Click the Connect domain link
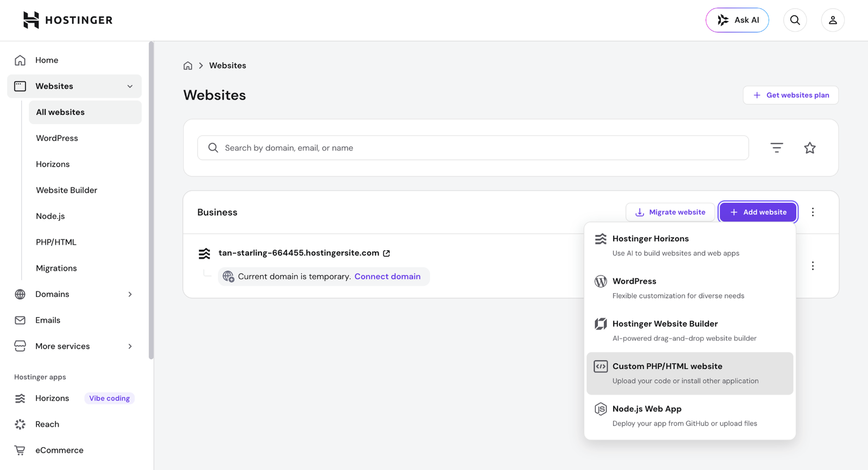This screenshot has width=868, height=470. 387,277
